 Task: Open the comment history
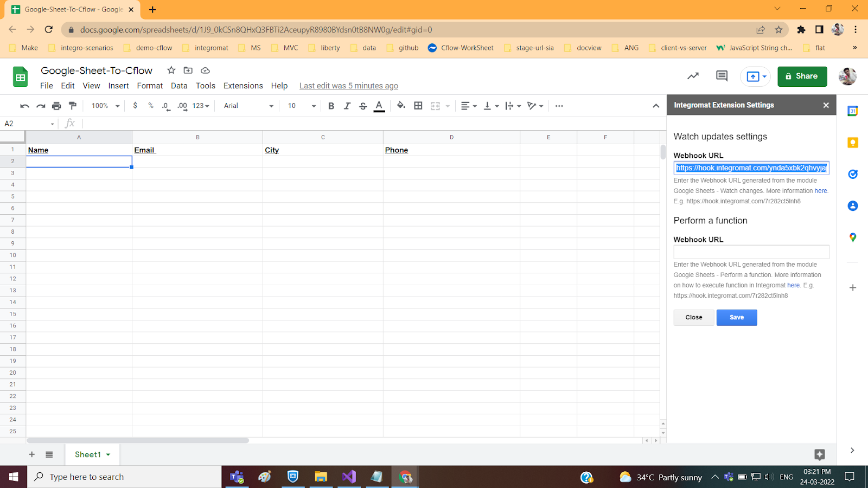(x=722, y=76)
